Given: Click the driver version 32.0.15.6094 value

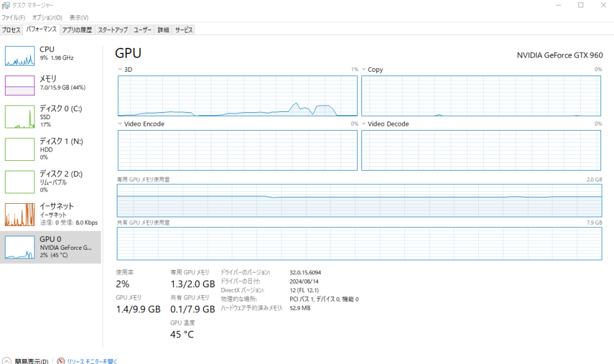Looking at the screenshot, I should (x=305, y=273).
